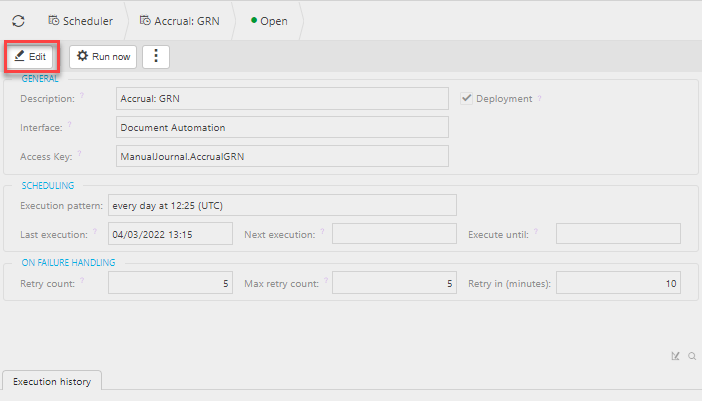
Task: Click the Next execution field
Action: coord(394,234)
